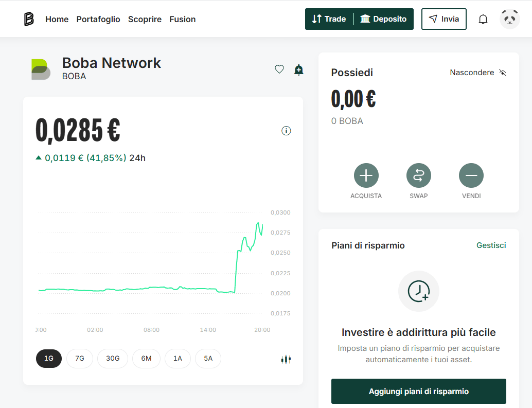The height and width of the screenshot is (408, 532).
Task: Select the 7G chart range
Action: tap(80, 359)
